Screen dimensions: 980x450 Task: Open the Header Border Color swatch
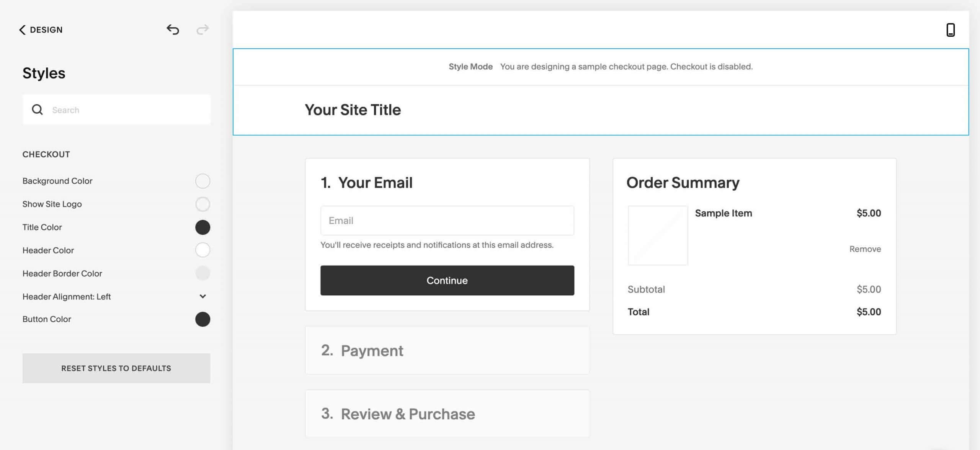203,273
